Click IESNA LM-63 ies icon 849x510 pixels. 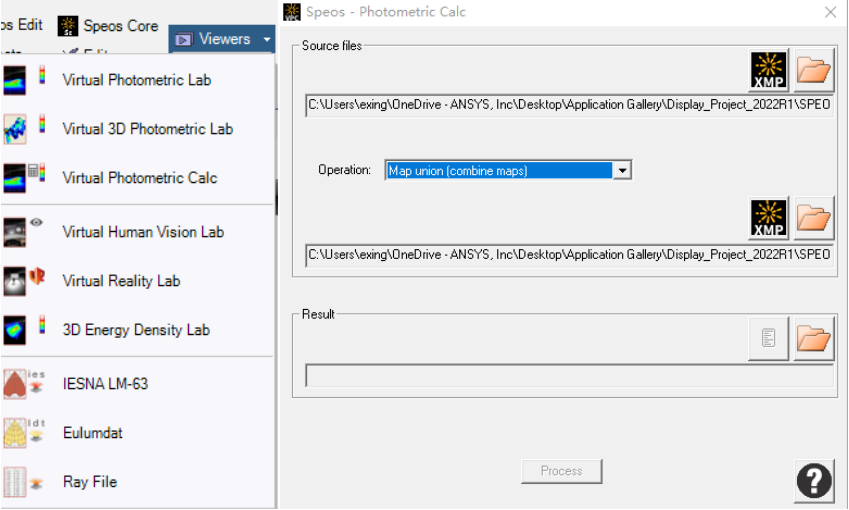(15, 384)
